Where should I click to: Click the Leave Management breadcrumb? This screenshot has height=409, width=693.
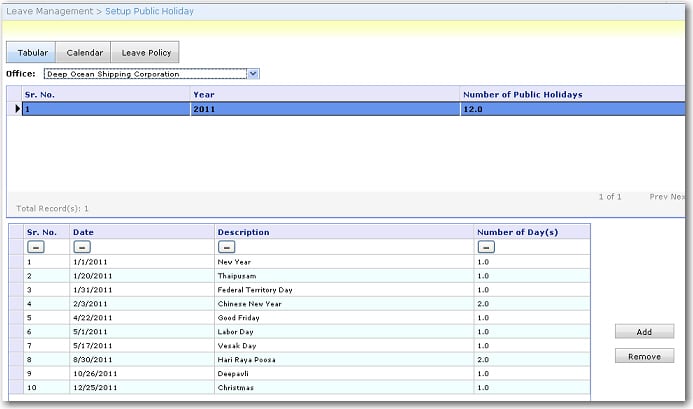tap(50, 11)
